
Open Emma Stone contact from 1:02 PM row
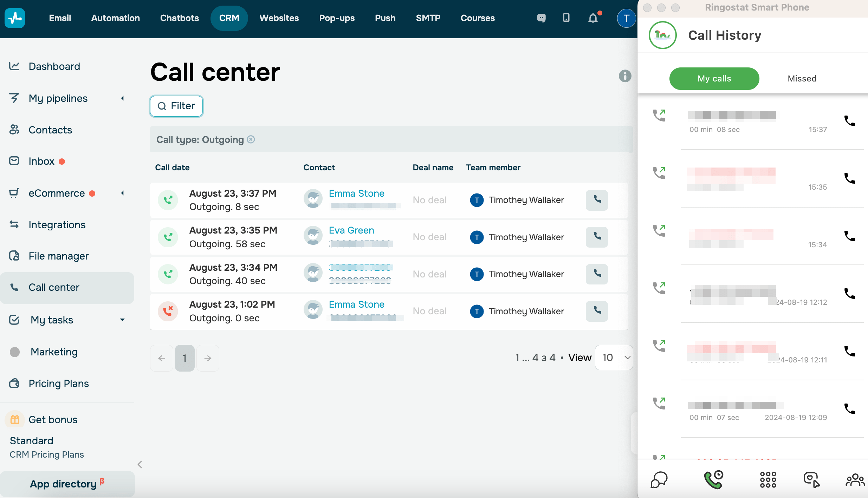356,304
